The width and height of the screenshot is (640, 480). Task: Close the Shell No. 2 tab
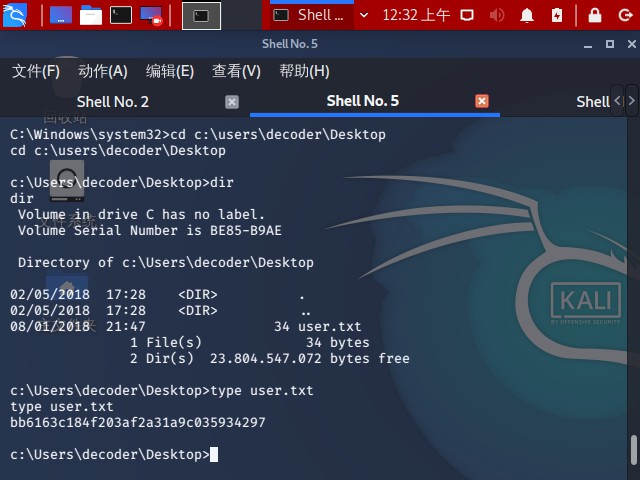(232, 102)
